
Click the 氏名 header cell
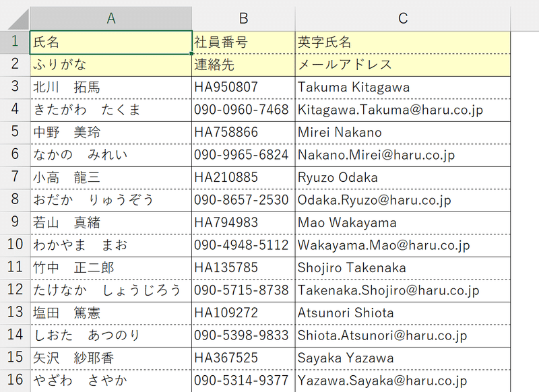tap(110, 42)
